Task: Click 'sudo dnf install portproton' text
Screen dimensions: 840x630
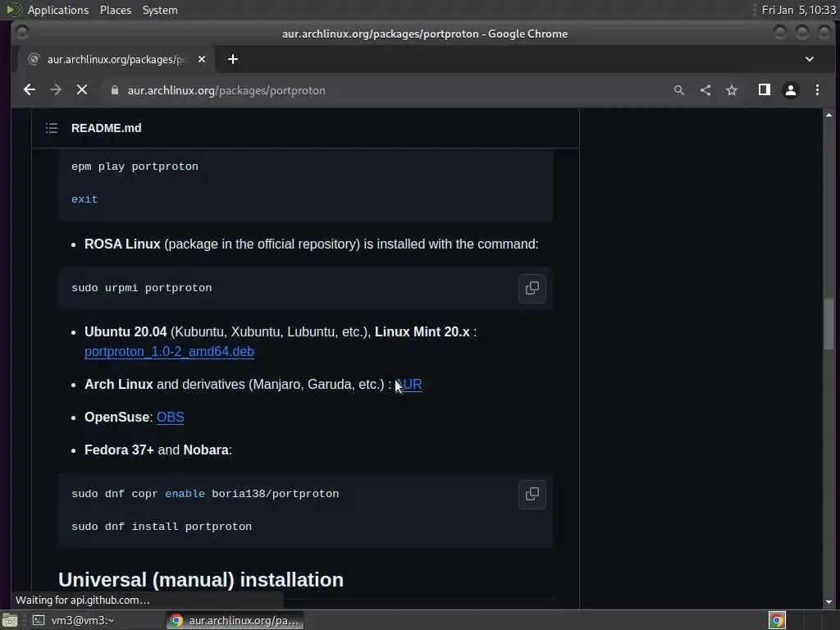Action: pos(162,527)
